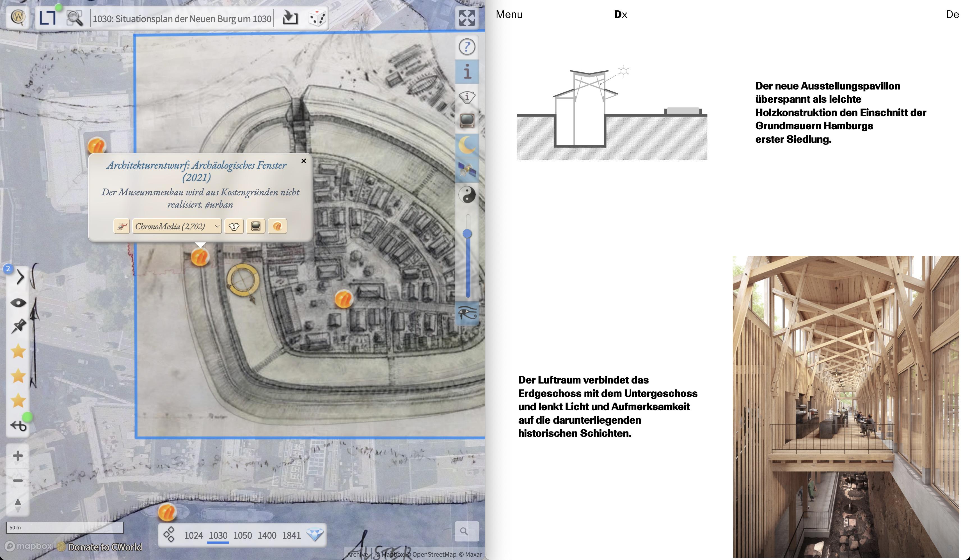970x560 pixels.
Task: Click the diamond icon in timeline bar
Action: pyautogui.click(x=315, y=535)
